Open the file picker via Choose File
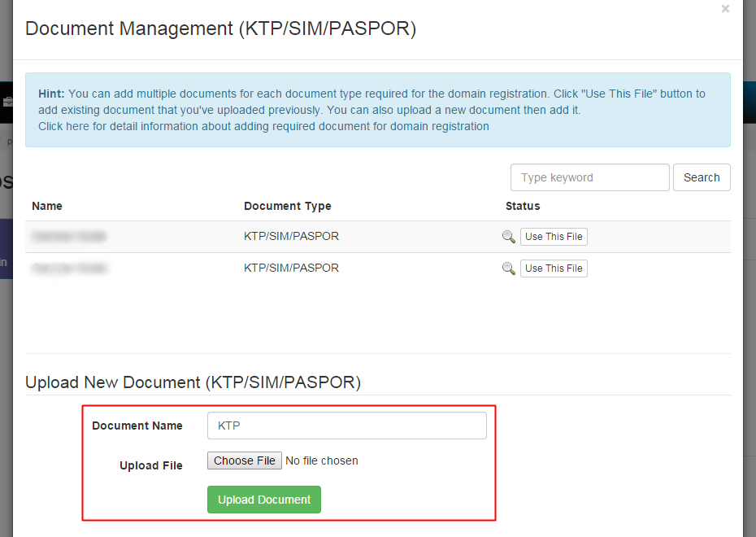 pyautogui.click(x=244, y=460)
